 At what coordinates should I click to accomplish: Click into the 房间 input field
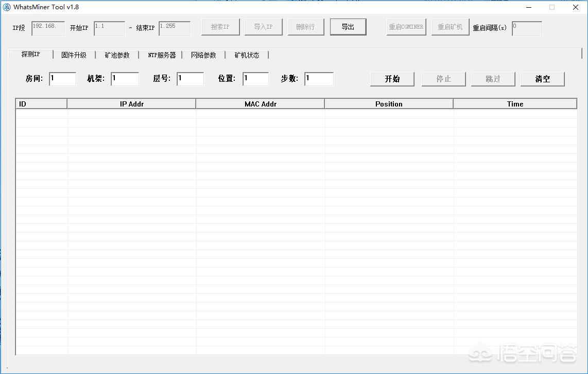pyautogui.click(x=62, y=79)
